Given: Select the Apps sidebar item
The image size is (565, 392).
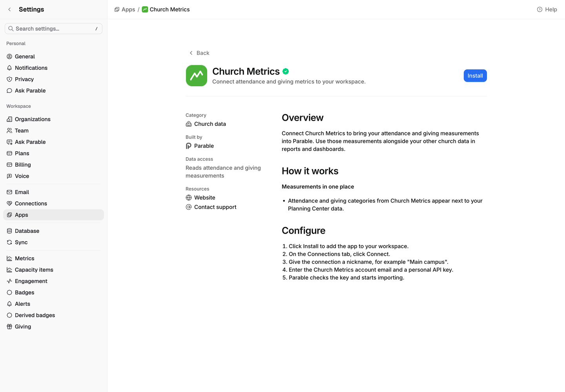Looking at the screenshot, I should [53, 215].
